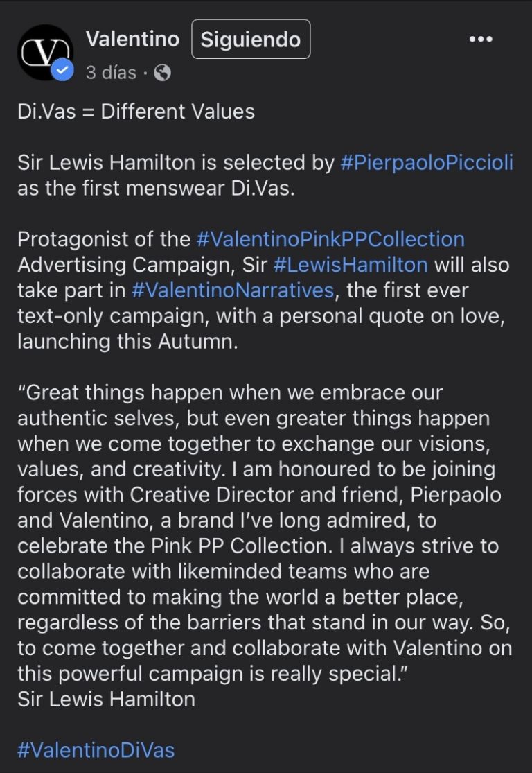This screenshot has height=773, width=532.
Task: Select the #ValentinoDiVas hashtag at bottom
Action: click(96, 749)
